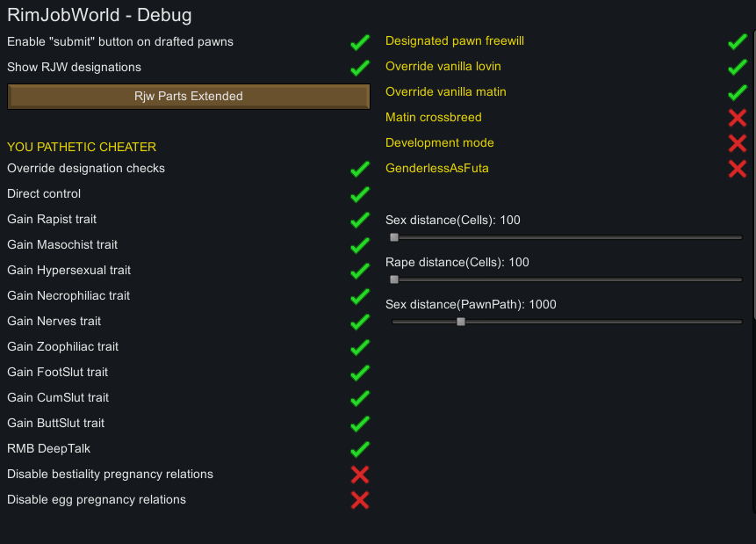
Task: Click the checkmark beside Gain Rapist trait
Action: [359, 220]
